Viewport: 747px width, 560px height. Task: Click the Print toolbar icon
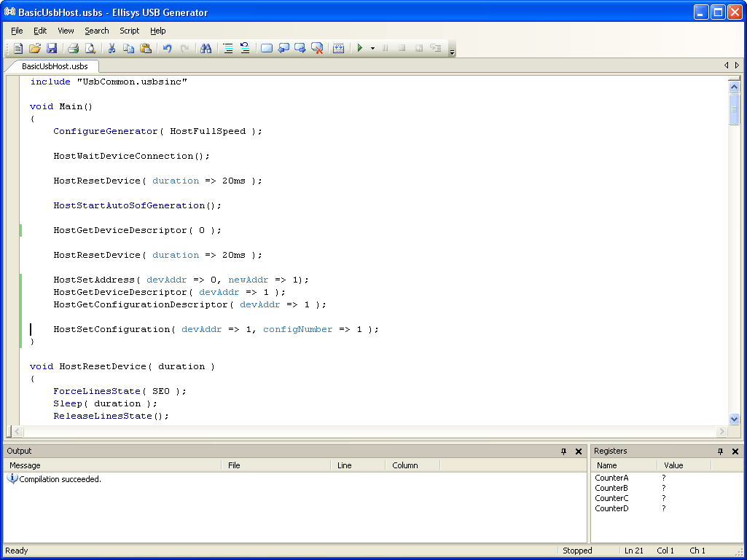point(73,48)
